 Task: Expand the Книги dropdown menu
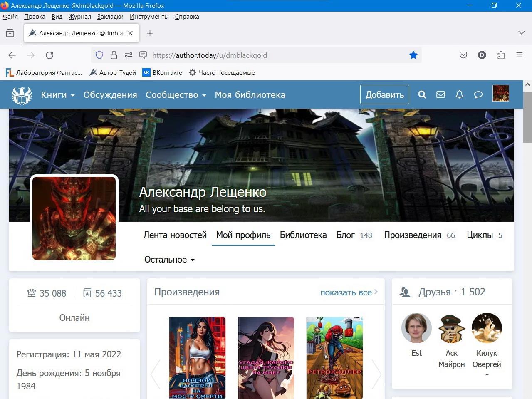point(58,95)
